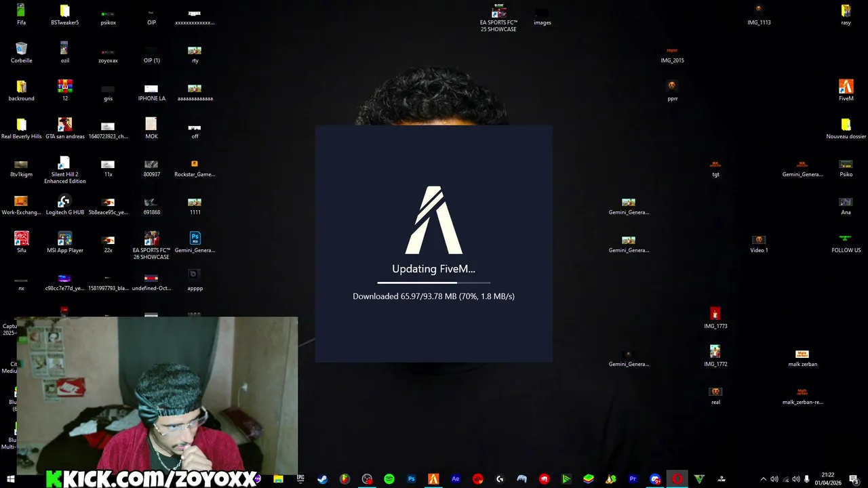Open Steam from the taskbar

(323, 479)
